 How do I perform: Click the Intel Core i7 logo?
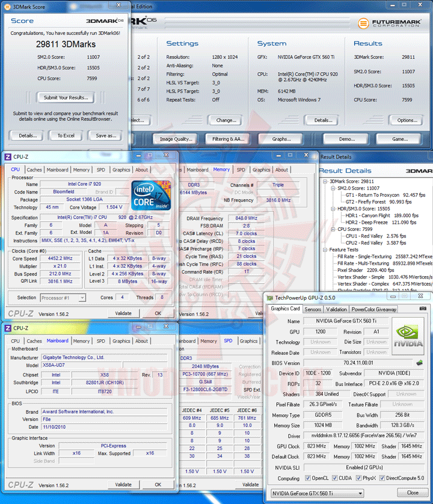tap(151, 195)
